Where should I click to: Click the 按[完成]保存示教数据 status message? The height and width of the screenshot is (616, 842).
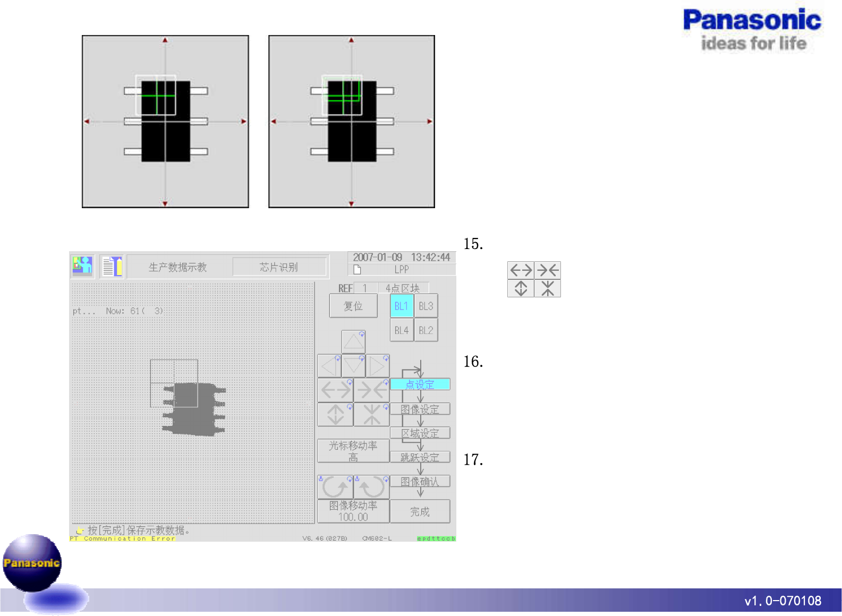pos(139,530)
